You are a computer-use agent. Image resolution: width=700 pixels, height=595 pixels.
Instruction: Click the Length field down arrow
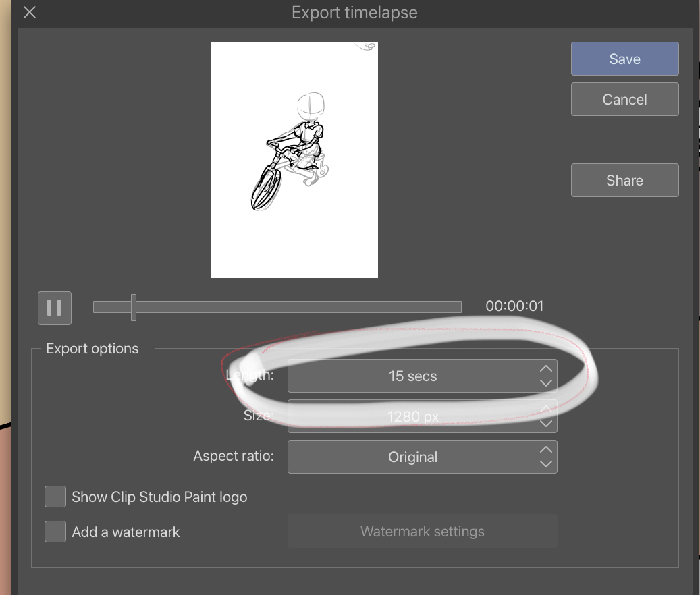click(x=546, y=383)
